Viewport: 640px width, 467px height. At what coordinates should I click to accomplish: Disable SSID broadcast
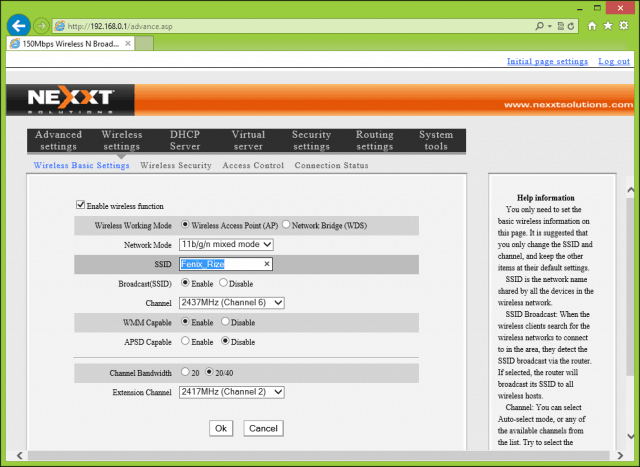click(223, 282)
